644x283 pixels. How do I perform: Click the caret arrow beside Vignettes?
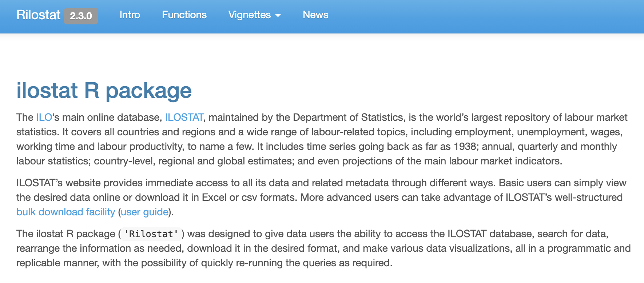(278, 16)
